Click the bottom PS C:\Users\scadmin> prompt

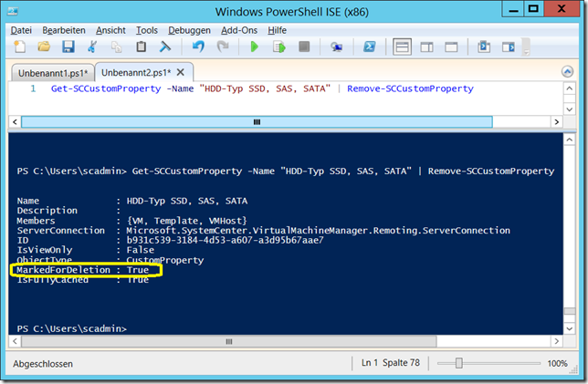click(71, 328)
